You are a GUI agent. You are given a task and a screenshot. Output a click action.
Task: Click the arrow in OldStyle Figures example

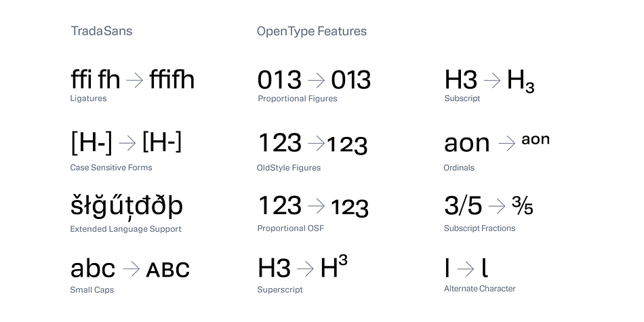click(317, 143)
